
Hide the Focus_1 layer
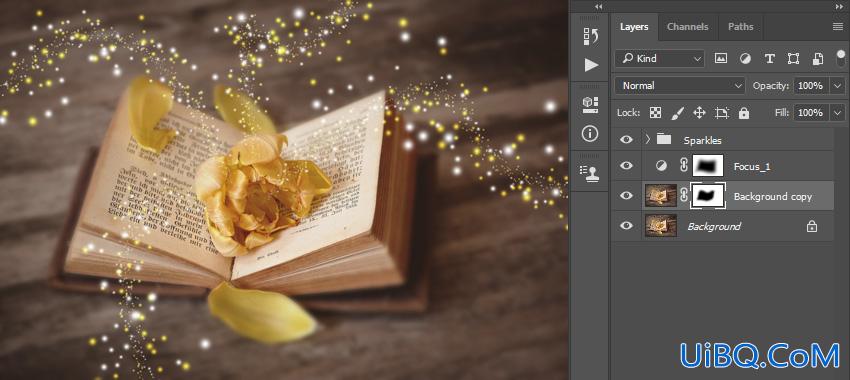[x=626, y=166]
